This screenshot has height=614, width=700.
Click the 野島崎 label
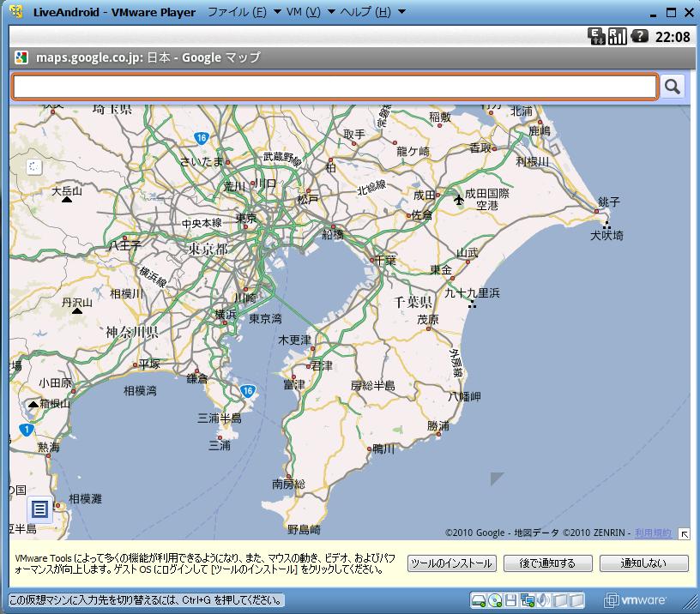pos(304,530)
